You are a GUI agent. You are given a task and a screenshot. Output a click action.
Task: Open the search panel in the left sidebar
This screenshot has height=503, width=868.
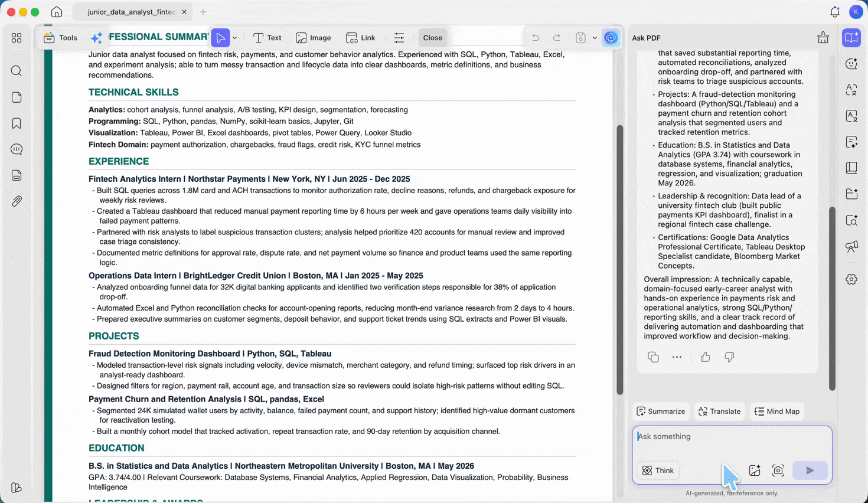[x=17, y=71]
